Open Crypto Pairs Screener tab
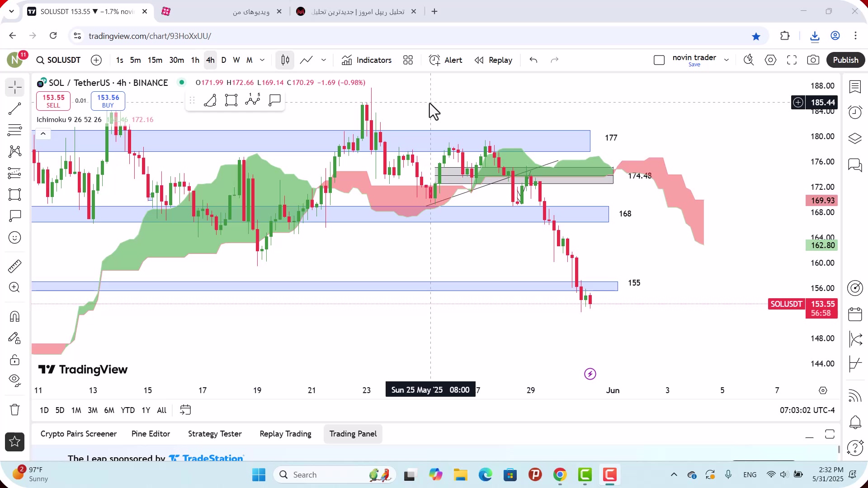 (x=79, y=434)
